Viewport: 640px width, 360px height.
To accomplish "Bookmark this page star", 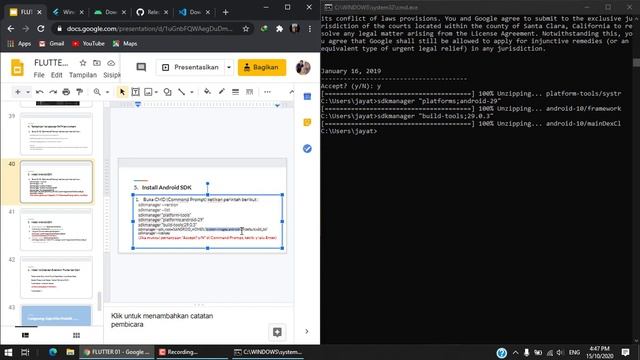I will pyautogui.click(x=246, y=29).
